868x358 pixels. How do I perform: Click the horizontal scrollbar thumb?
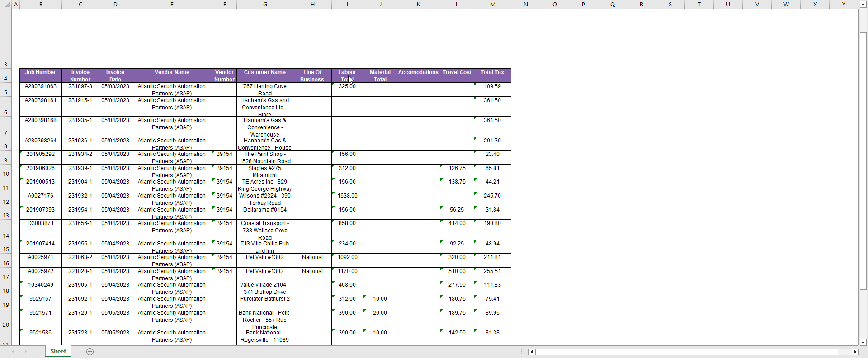point(687,352)
